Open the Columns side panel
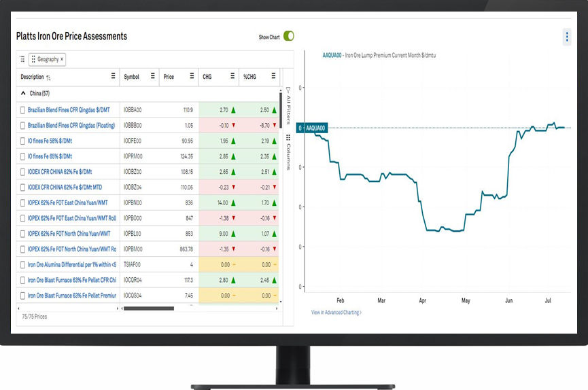This screenshot has height=390, width=588. coord(288,152)
